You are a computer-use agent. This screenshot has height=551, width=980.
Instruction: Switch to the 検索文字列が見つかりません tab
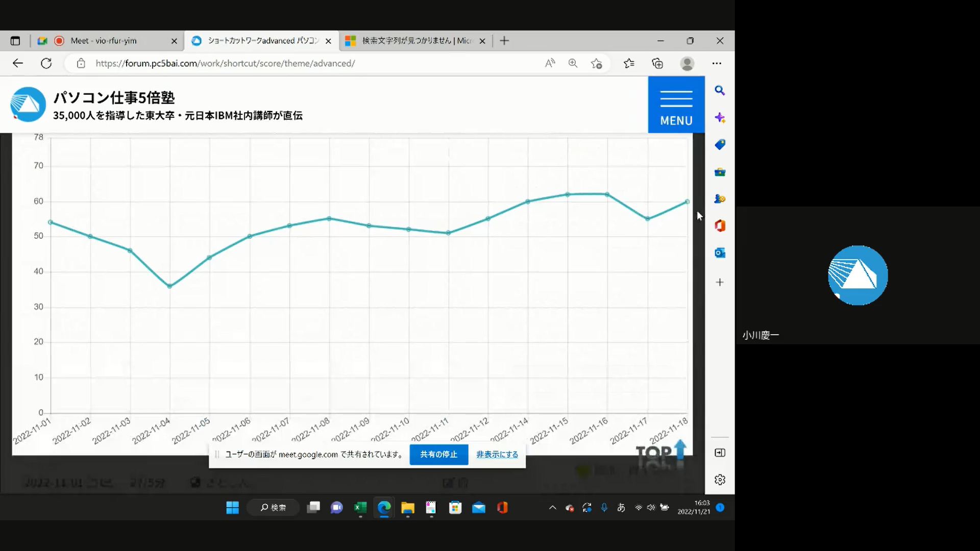(413, 41)
